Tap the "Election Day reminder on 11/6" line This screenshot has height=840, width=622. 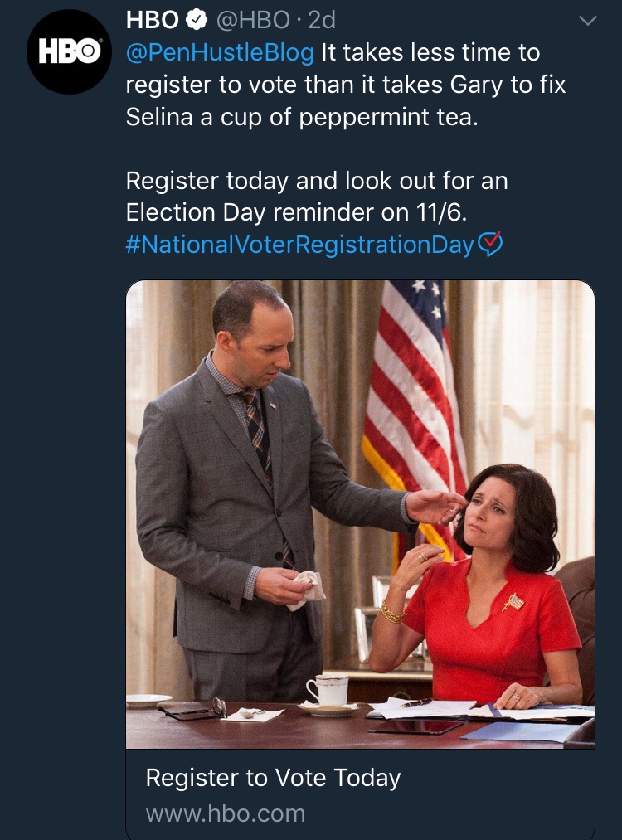[x=296, y=212]
